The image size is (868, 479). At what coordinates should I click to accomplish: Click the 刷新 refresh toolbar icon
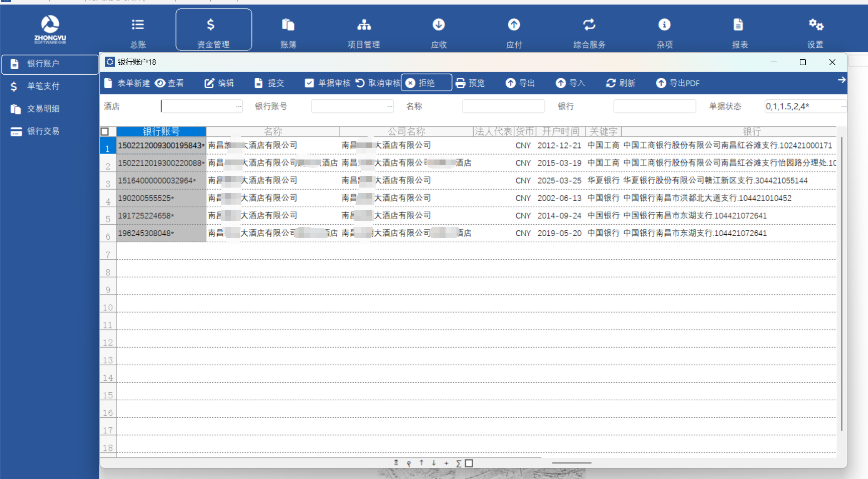click(x=611, y=83)
